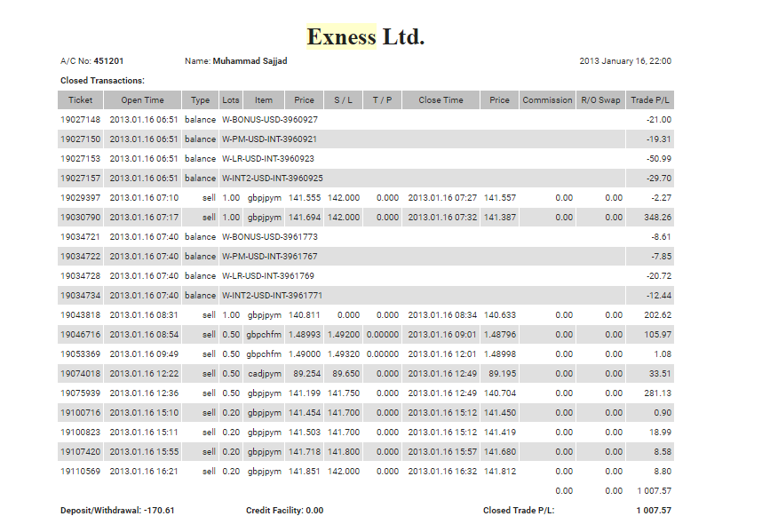Click the 18.99 Trade P/L value
The height and width of the screenshot is (532, 770).
(660, 433)
